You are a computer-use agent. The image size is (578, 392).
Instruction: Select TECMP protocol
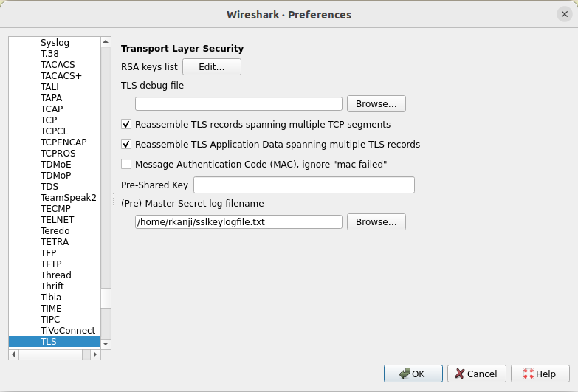(55, 208)
